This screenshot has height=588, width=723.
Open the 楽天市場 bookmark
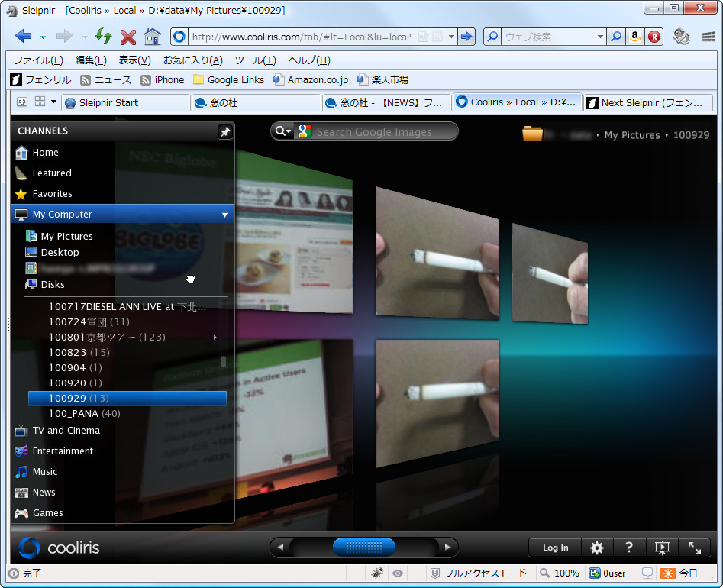(382, 79)
